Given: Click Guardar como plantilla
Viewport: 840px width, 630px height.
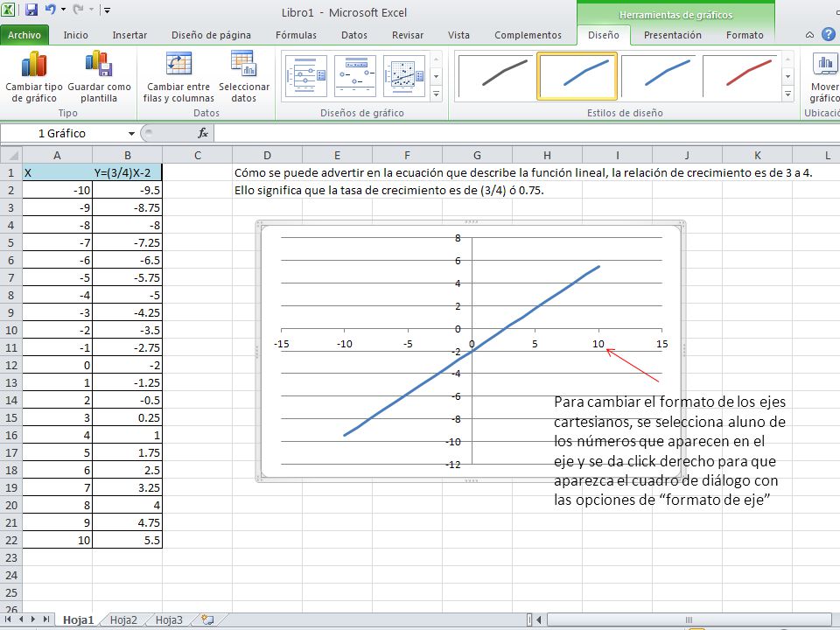Looking at the screenshot, I should 99,77.
